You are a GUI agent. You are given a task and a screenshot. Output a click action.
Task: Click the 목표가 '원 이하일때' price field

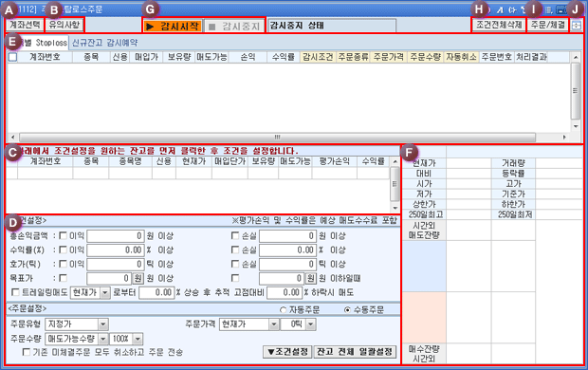click(282, 278)
